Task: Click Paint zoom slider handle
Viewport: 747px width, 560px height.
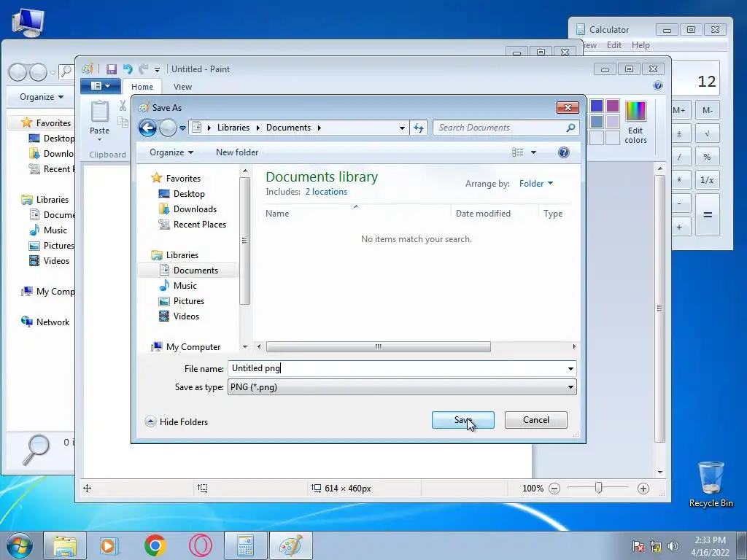Action: (x=598, y=488)
